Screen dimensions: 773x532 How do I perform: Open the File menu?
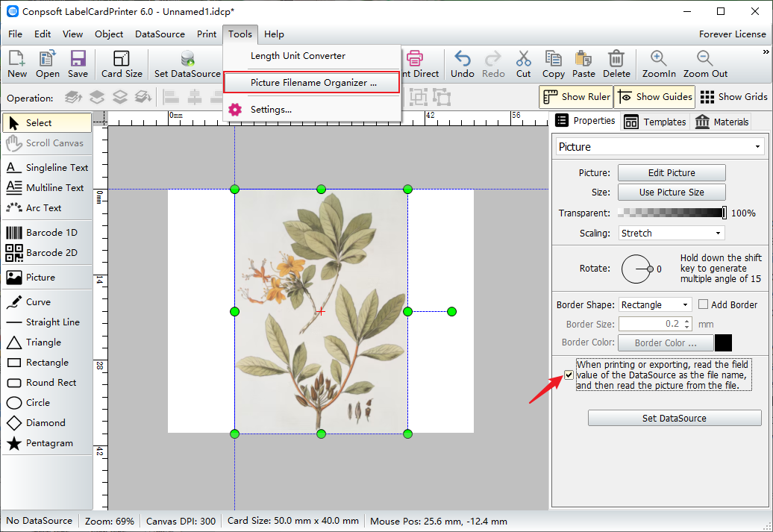[x=15, y=34]
